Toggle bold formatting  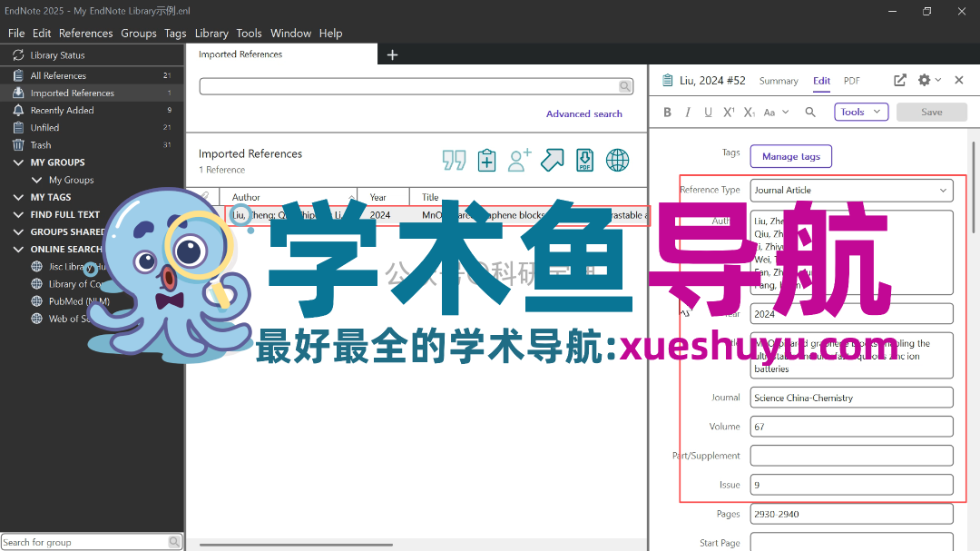[667, 112]
